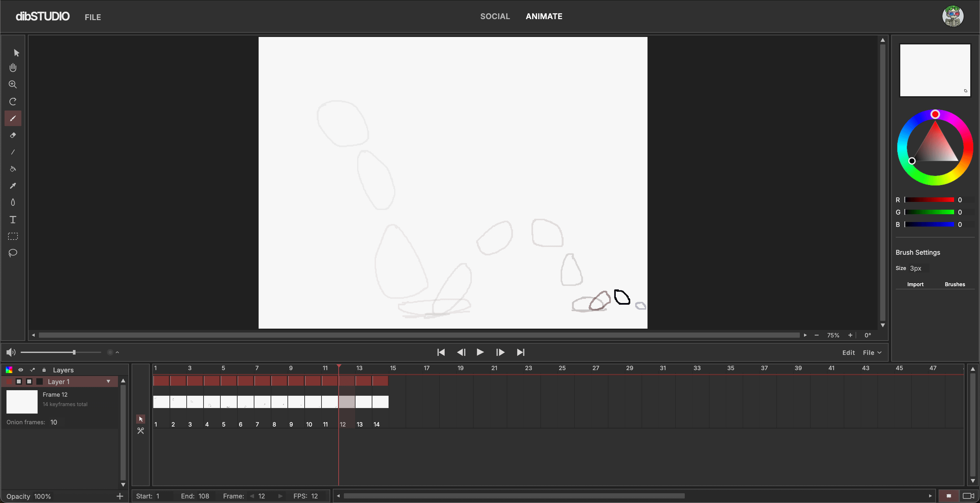
Task: Click the Import button in Brush Settings
Action: [915, 284]
